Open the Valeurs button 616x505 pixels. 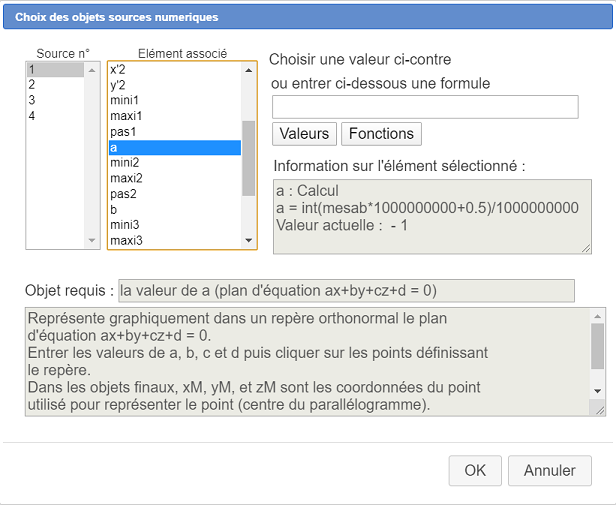[304, 134]
